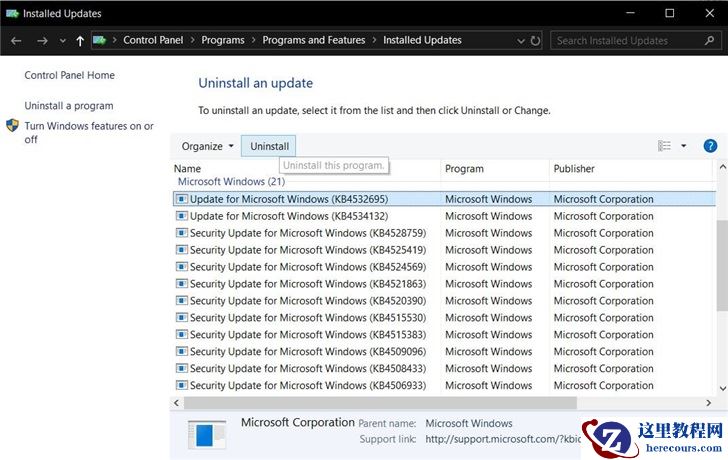Select Security Update KB4528759

tap(444, 233)
